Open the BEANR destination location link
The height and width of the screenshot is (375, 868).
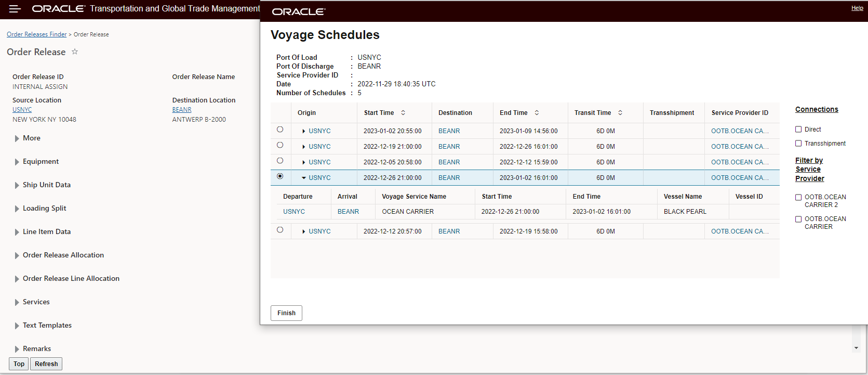click(x=182, y=110)
